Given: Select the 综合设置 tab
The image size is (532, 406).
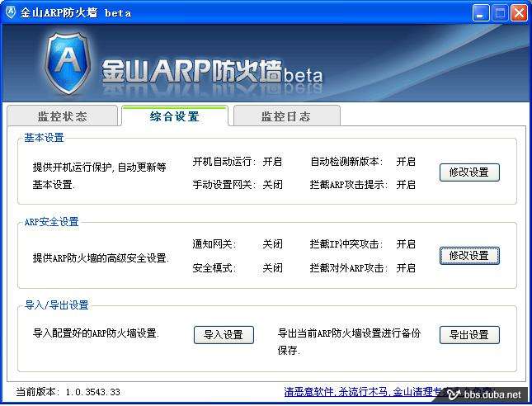Looking at the screenshot, I should coord(175,116).
